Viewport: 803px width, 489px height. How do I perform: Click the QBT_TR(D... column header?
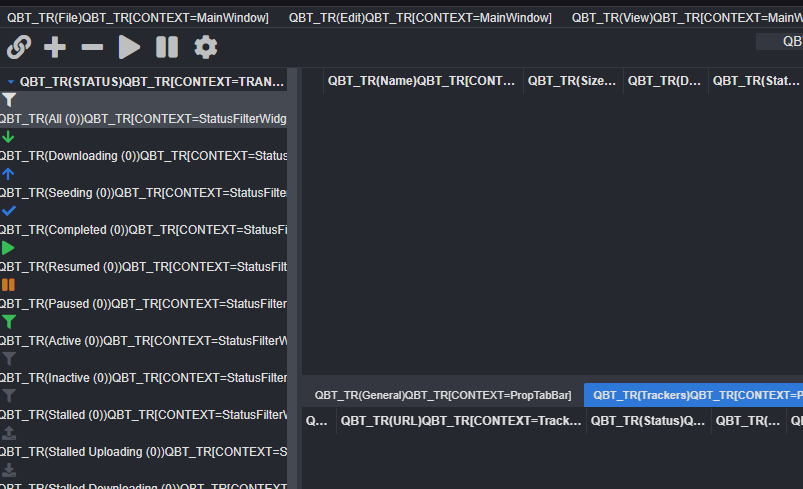(665, 81)
